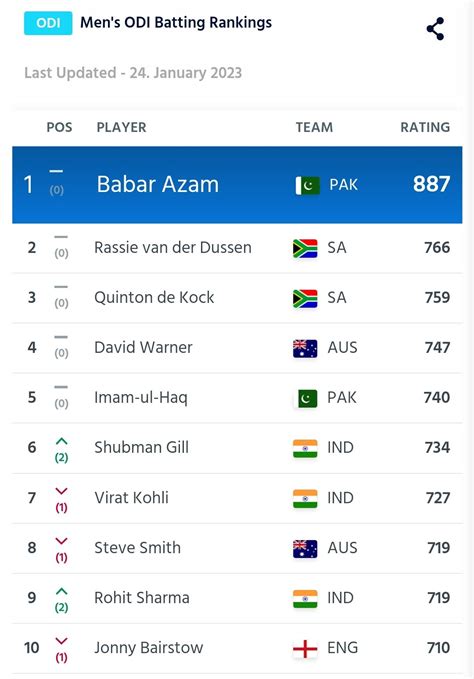
Task: Open Babar Azam's player row
Action: point(237,185)
